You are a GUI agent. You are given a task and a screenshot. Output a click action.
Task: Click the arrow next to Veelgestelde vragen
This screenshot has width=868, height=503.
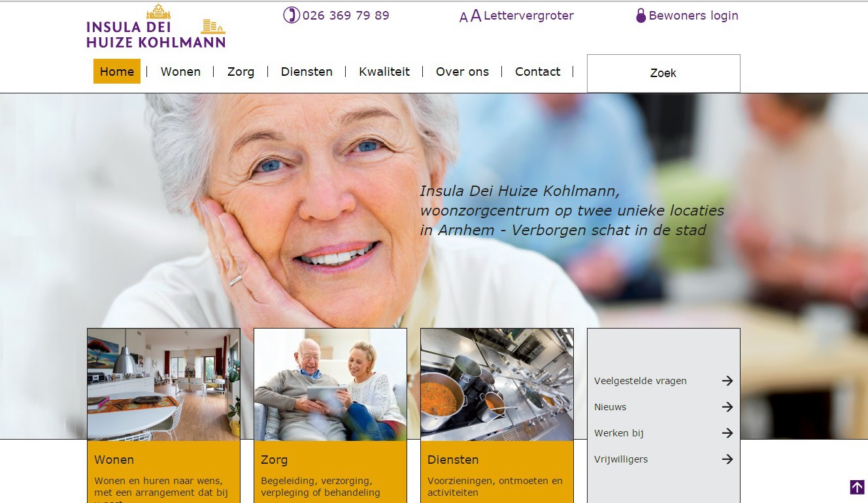(x=727, y=381)
